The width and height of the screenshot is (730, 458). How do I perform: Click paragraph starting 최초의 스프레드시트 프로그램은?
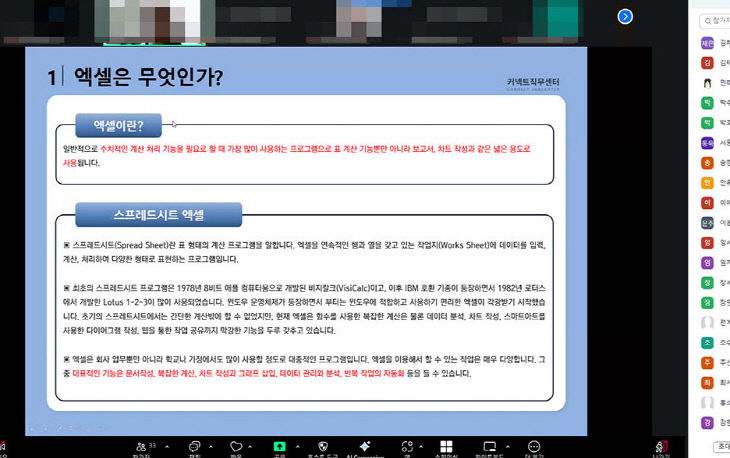click(304, 309)
